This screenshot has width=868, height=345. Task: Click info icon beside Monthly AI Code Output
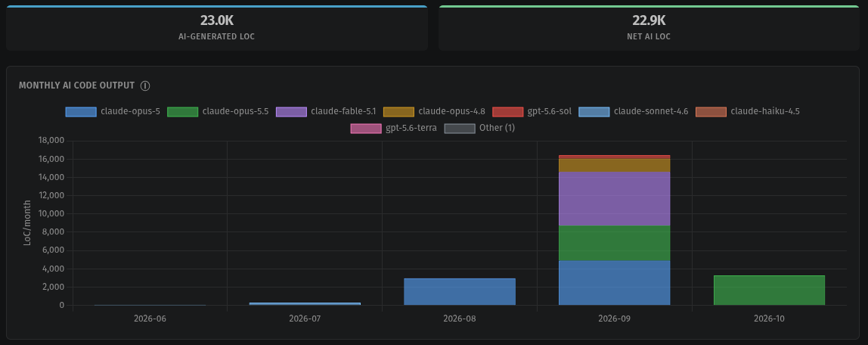click(x=145, y=85)
